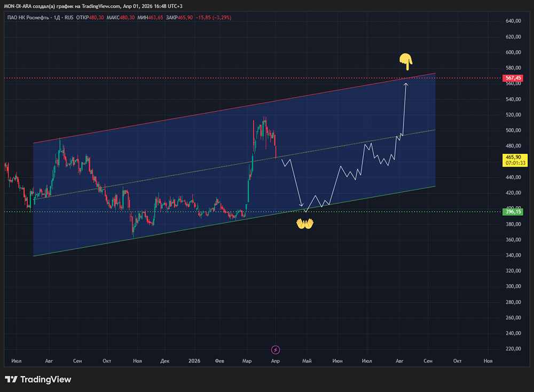Click the red 567,45 price label
534x392 pixels.
pos(513,78)
